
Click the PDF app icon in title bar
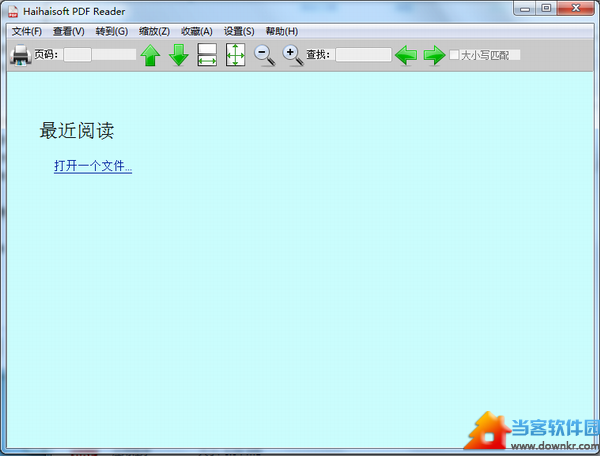[x=13, y=11]
